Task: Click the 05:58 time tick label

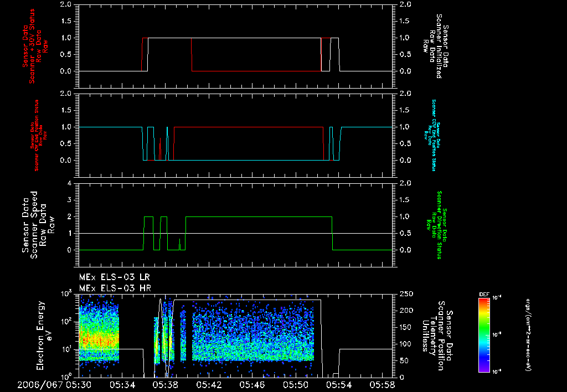Action: (383, 385)
